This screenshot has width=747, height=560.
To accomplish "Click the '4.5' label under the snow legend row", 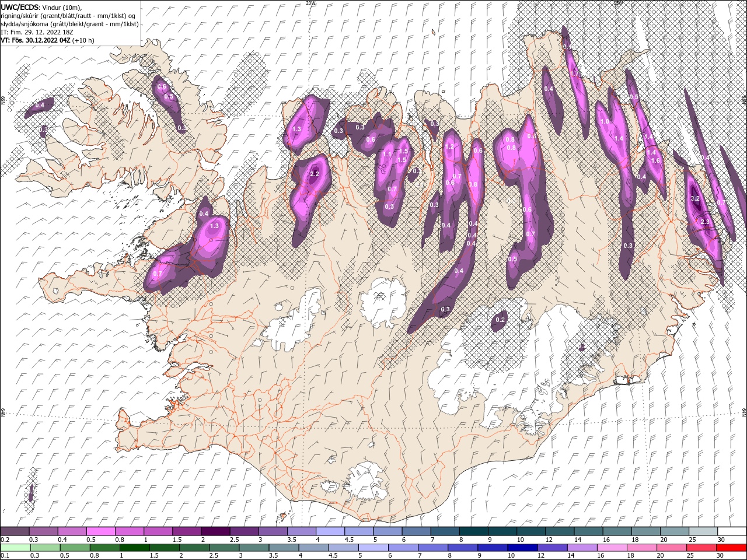I will (x=349, y=540).
